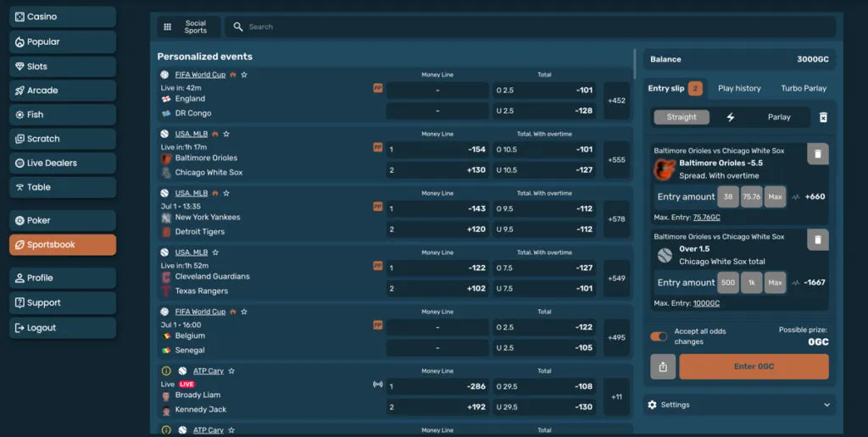Star the Cleveland Guardians MLB event
Viewport: 868px width, 437px height.
[215, 252]
